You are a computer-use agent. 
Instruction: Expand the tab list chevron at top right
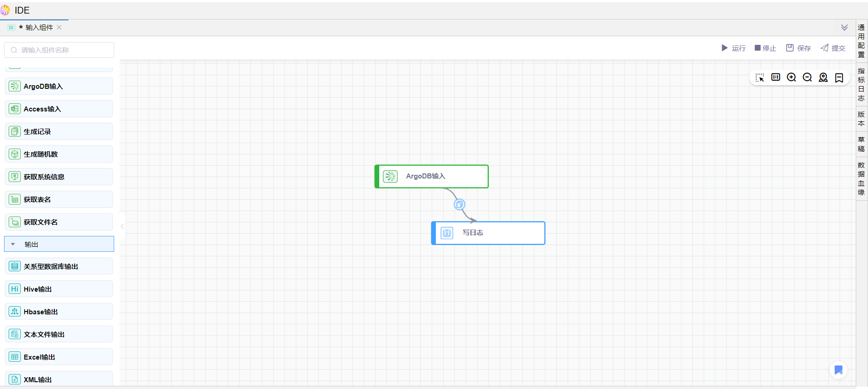844,28
